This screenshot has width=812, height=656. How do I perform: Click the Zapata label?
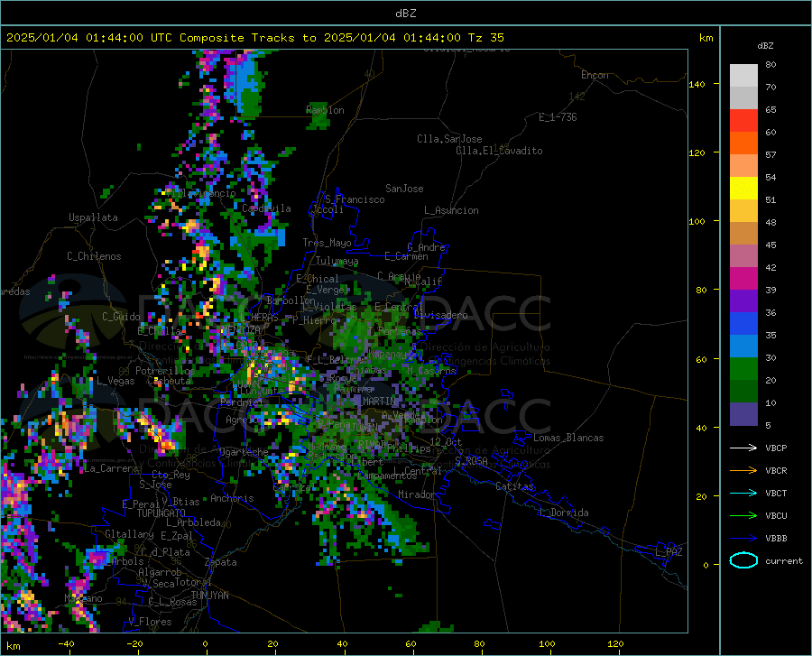[221, 562]
